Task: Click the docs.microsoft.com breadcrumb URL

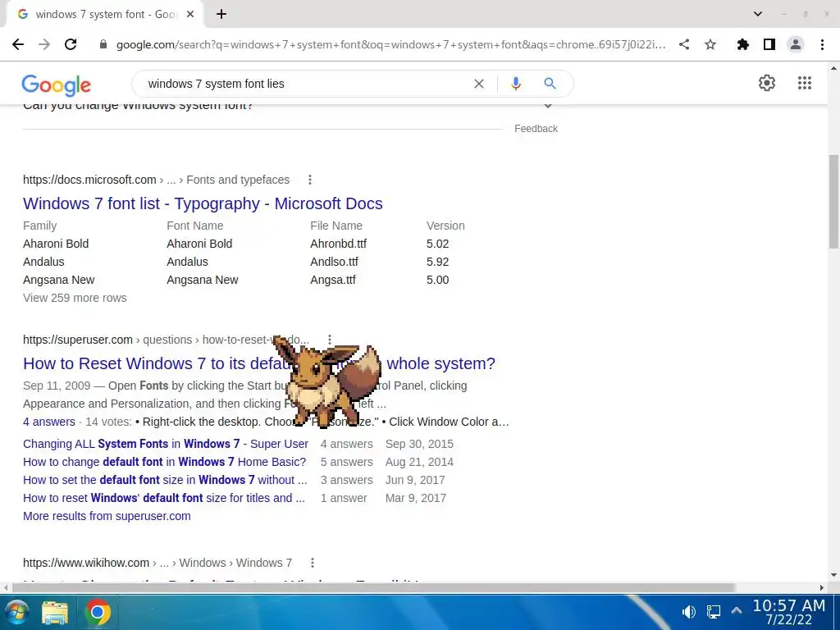Action: 157,180
